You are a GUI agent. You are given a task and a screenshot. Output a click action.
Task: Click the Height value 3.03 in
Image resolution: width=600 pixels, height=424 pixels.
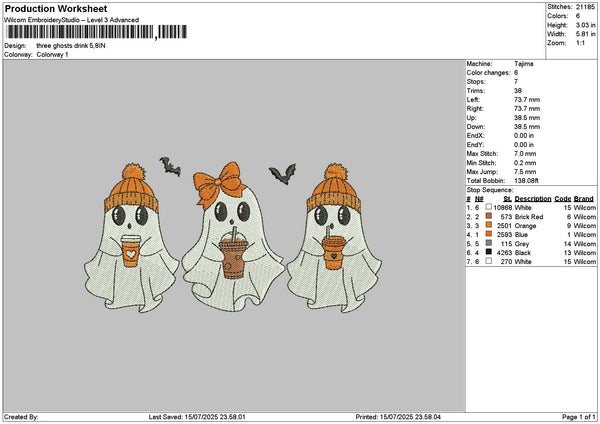[x=585, y=25]
